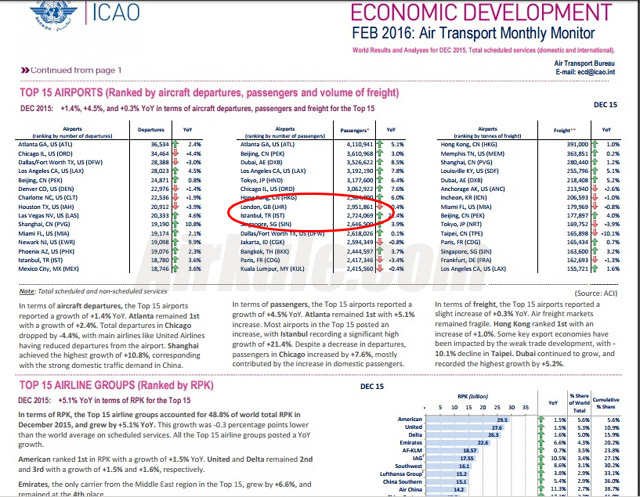Click green up arrow in American RPK row
Screen dimensions: 640x497
tap(542, 419)
